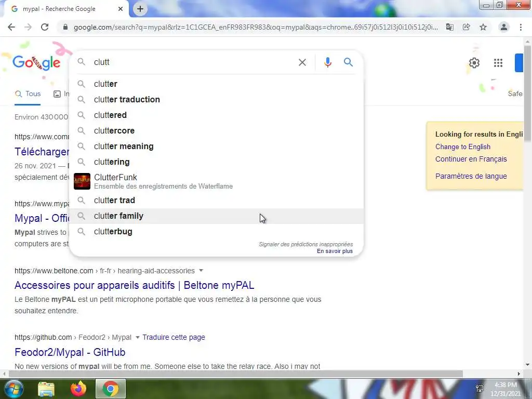The width and height of the screenshot is (532, 399).
Task: Switch to the Tous results tab
Action: coord(28,94)
